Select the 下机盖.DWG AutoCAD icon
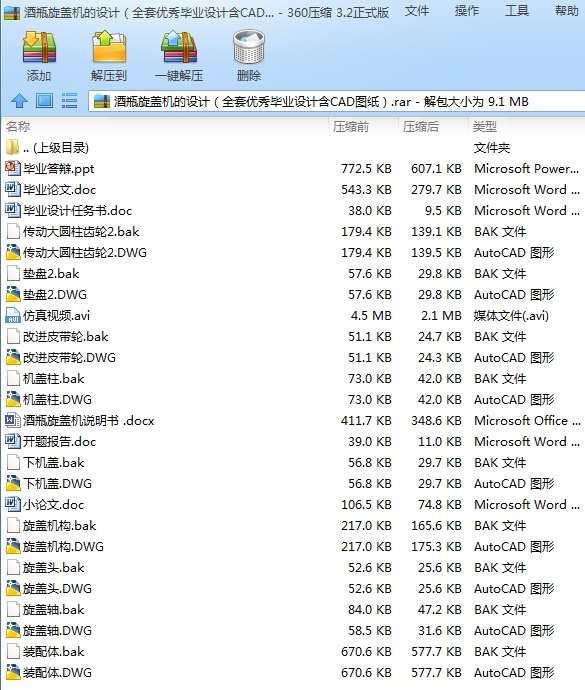The height and width of the screenshot is (690, 585). pyautogui.click(x=13, y=484)
